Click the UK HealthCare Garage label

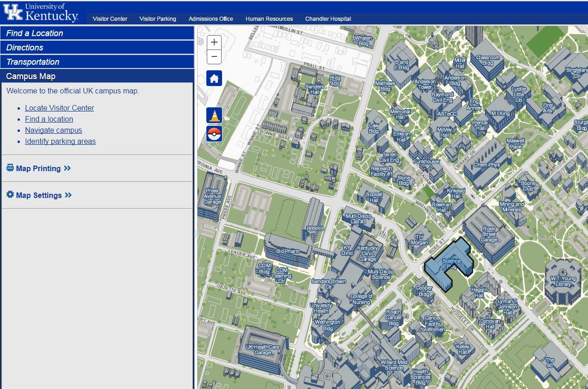coord(262,350)
